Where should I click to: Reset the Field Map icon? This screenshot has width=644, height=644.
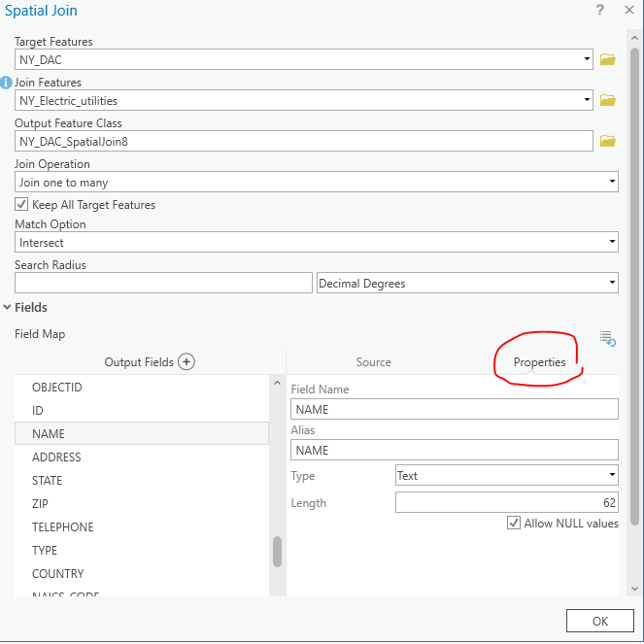click(608, 338)
